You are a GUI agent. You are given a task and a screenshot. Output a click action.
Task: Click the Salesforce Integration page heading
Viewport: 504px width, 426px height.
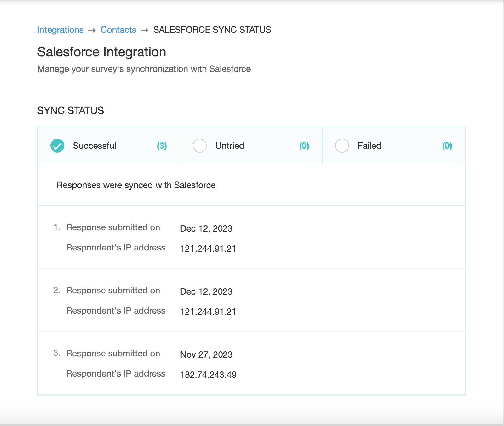[101, 52]
